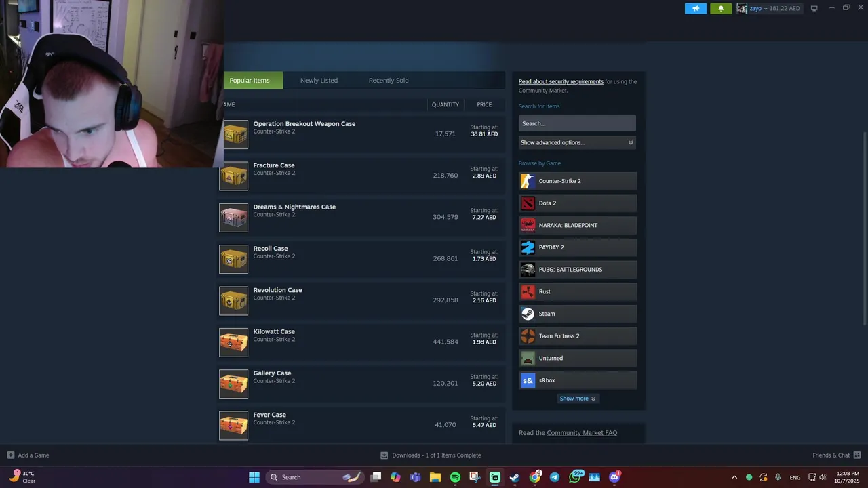Open Dreams & Nightmares Case listing name

point(294,207)
